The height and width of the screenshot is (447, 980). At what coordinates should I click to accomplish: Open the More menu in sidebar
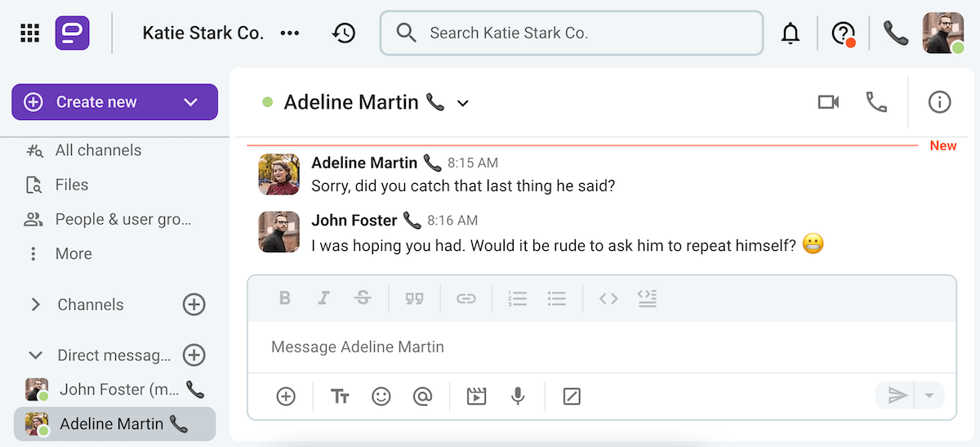pyautogui.click(x=73, y=253)
